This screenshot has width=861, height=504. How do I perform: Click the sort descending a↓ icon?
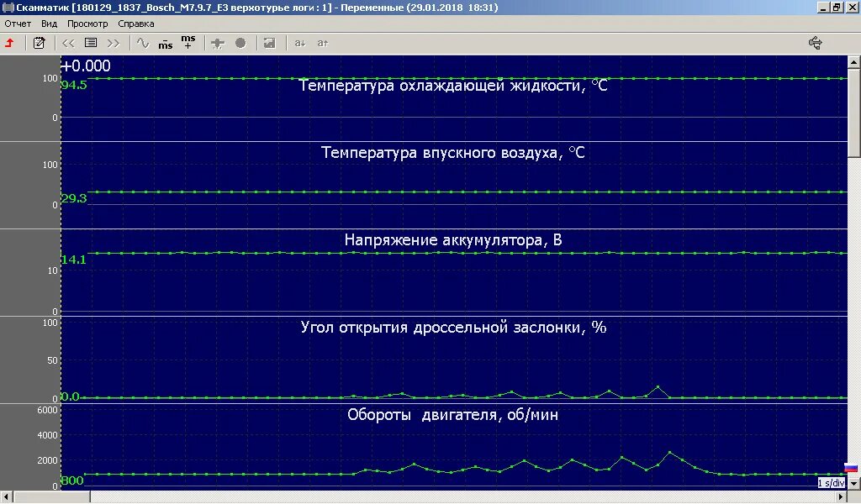click(298, 42)
